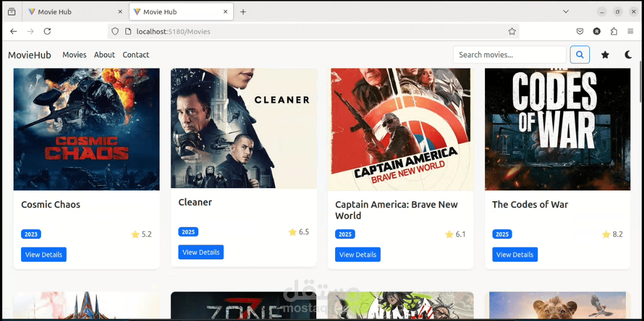This screenshot has height=321, width=644.
Task: Open the account avatar icon labeled R
Action: pos(597,31)
